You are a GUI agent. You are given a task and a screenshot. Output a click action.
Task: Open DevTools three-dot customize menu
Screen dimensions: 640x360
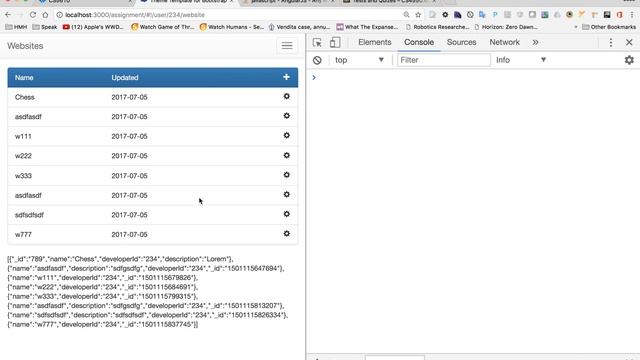pos(611,42)
